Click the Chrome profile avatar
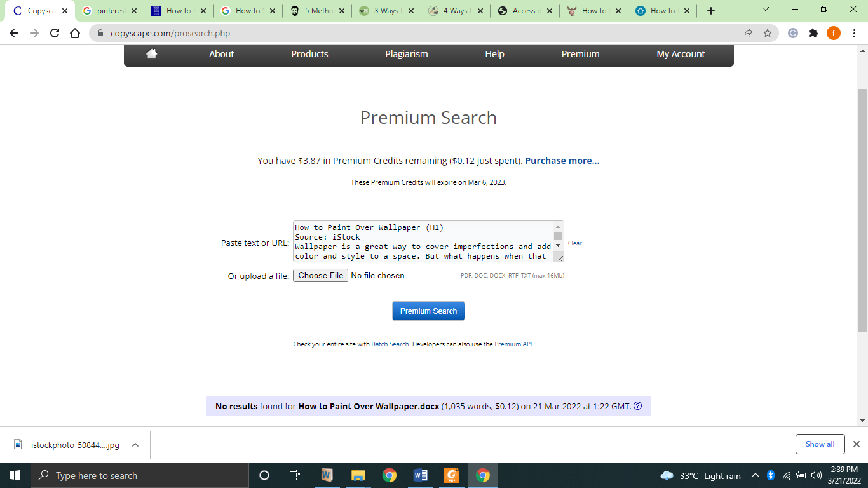The image size is (868, 488). 834,33
